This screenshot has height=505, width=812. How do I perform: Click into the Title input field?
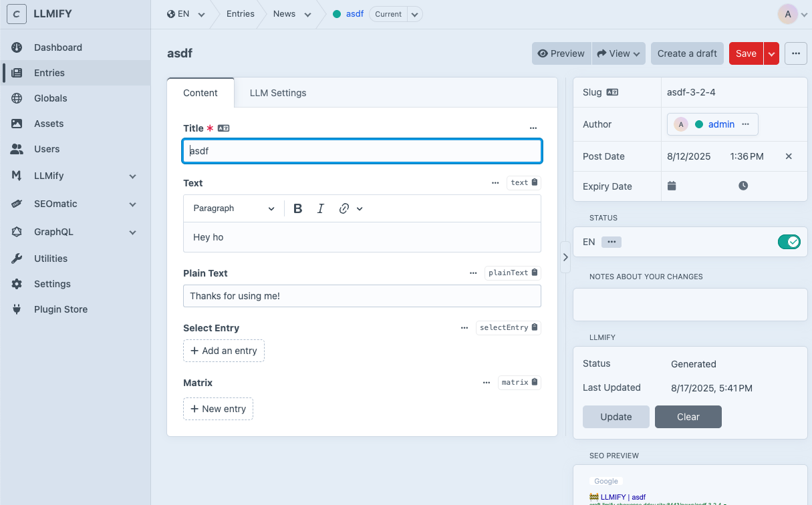362,151
